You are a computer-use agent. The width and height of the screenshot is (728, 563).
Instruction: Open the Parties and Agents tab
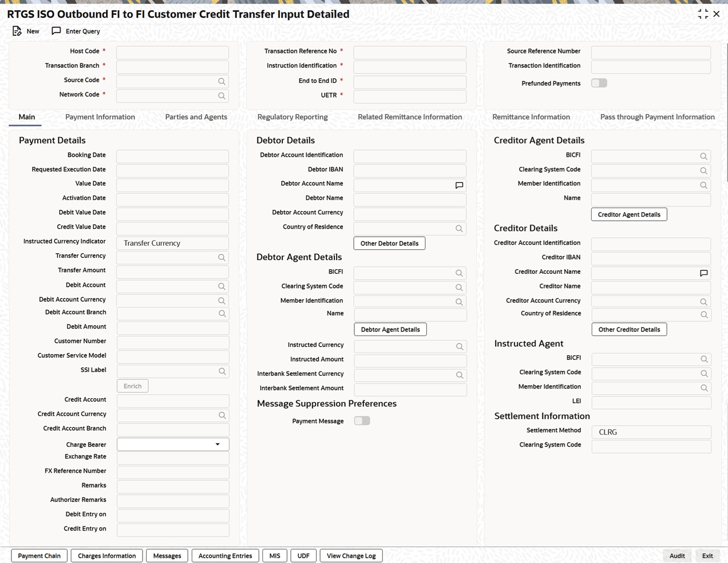196,117
